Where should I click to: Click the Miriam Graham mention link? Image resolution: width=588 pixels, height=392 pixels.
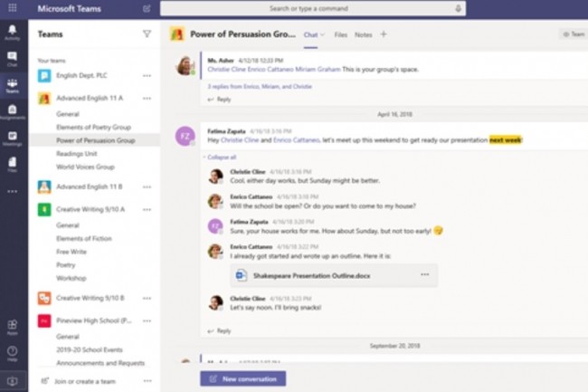point(318,70)
